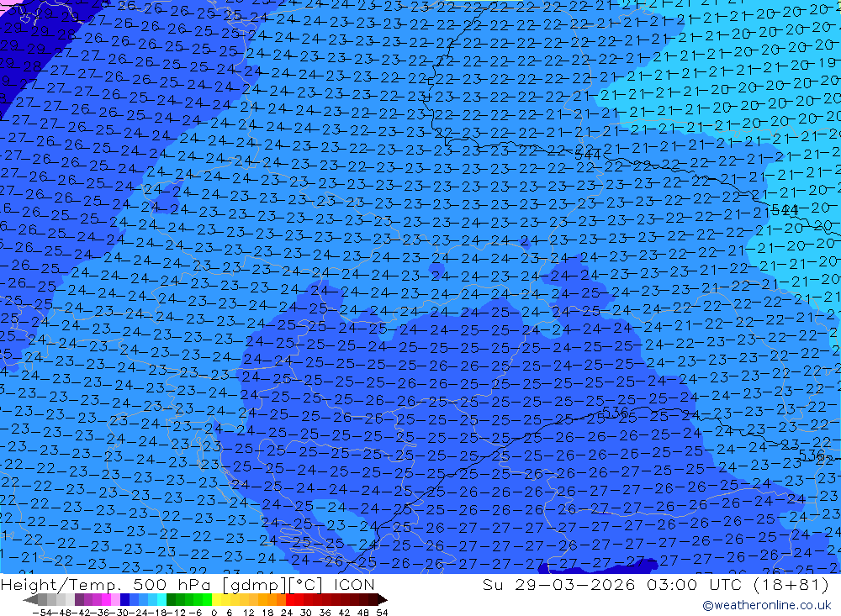Image resolution: width=841 pixels, height=616 pixels.
Task: Click the dark maroon right arrow end of scale
Action: click(383, 600)
